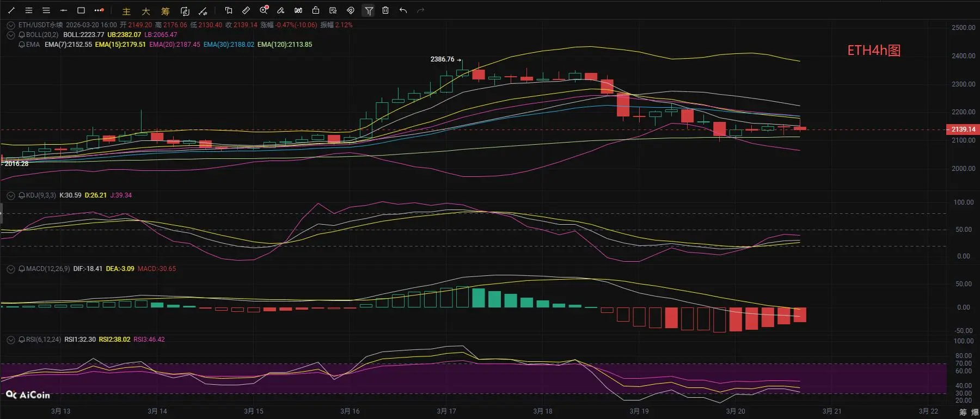Collapse the KDJ indicator panel chevron
Viewport: 980px width, 419px height.
pyautogui.click(x=11, y=195)
